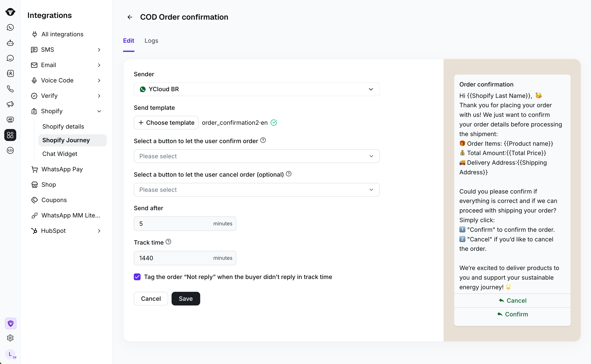Select the Edit tab
Screen dimensions: 591x364
129,41
